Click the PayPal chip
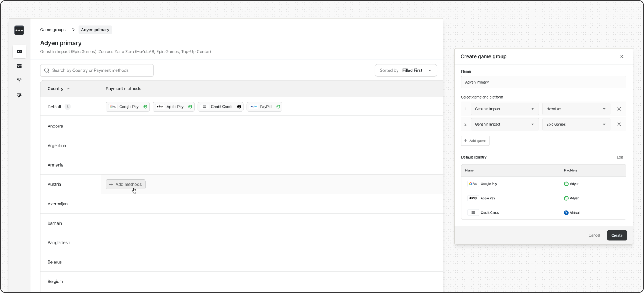The image size is (644, 293). click(265, 107)
